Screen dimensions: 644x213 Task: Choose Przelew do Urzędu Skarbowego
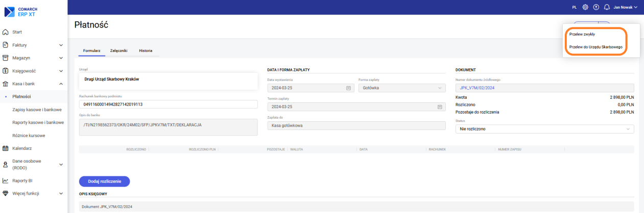coord(595,47)
